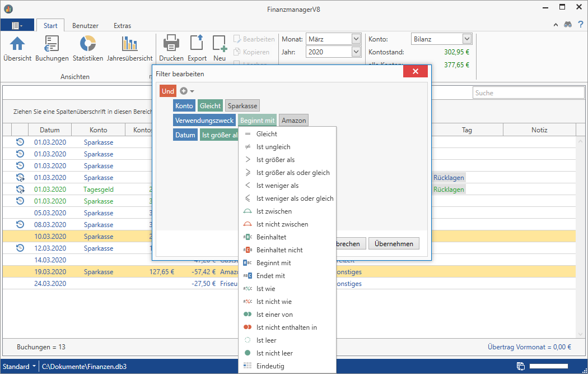Select 'Ist größer als oder gleich'
The image size is (588, 374).
287,173
